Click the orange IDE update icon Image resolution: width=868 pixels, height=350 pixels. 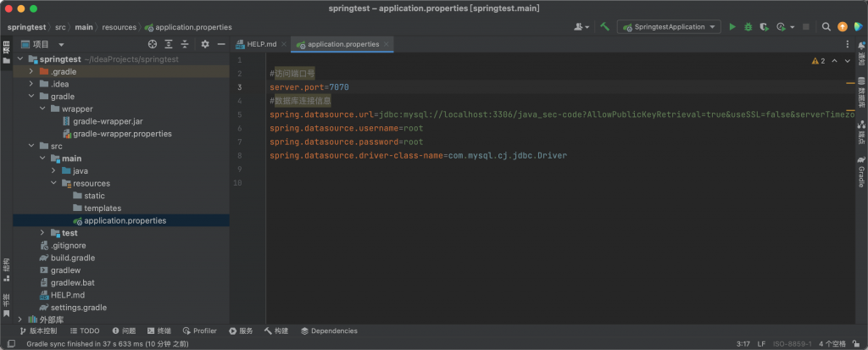(x=843, y=26)
